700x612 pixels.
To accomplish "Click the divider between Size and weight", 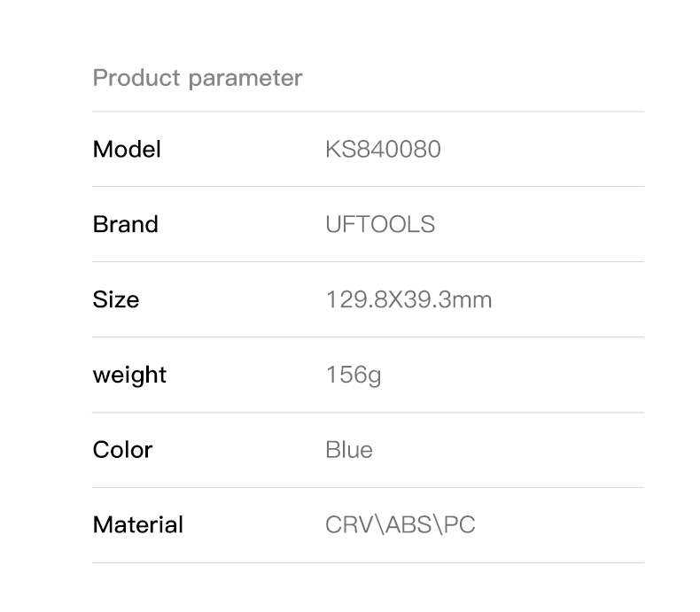I will [x=368, y=337].
